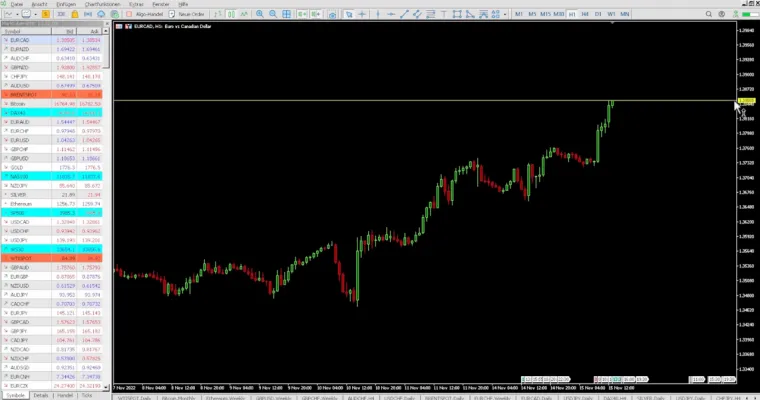The image size is (760, 400).
Task: Switch chart to candlestick icon
Action: pyautogui.click(x=231, y=14)
